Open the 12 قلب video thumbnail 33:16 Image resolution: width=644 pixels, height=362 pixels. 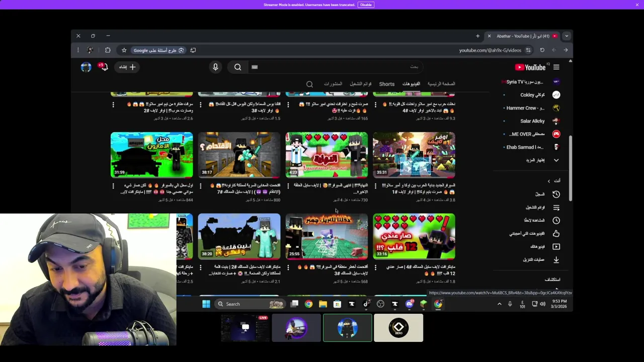pos(414,236)
